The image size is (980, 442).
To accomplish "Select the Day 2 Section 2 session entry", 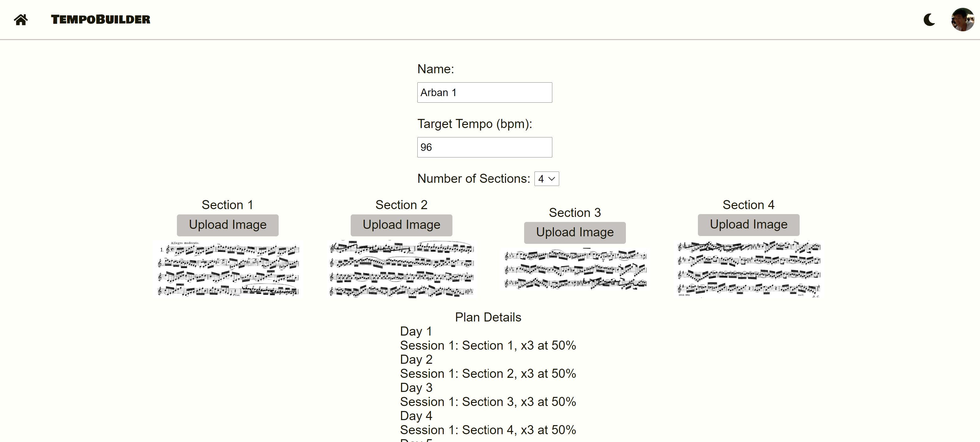I will [x=488, y=373].
